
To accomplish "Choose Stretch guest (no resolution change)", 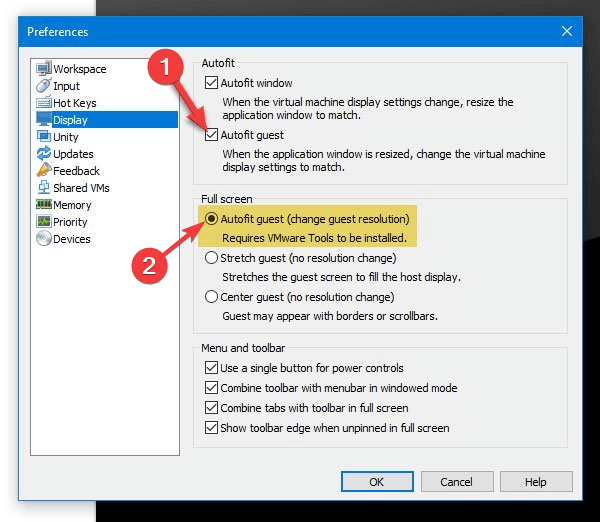I will (211, 258).
